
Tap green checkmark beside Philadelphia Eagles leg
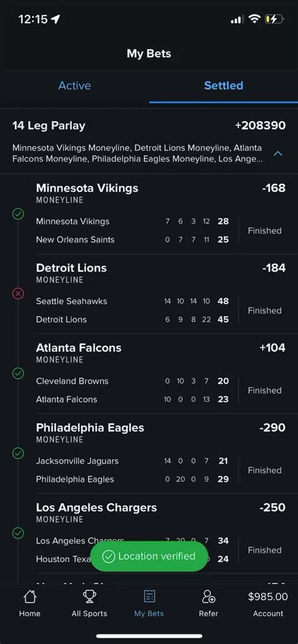tap(18, 453)
